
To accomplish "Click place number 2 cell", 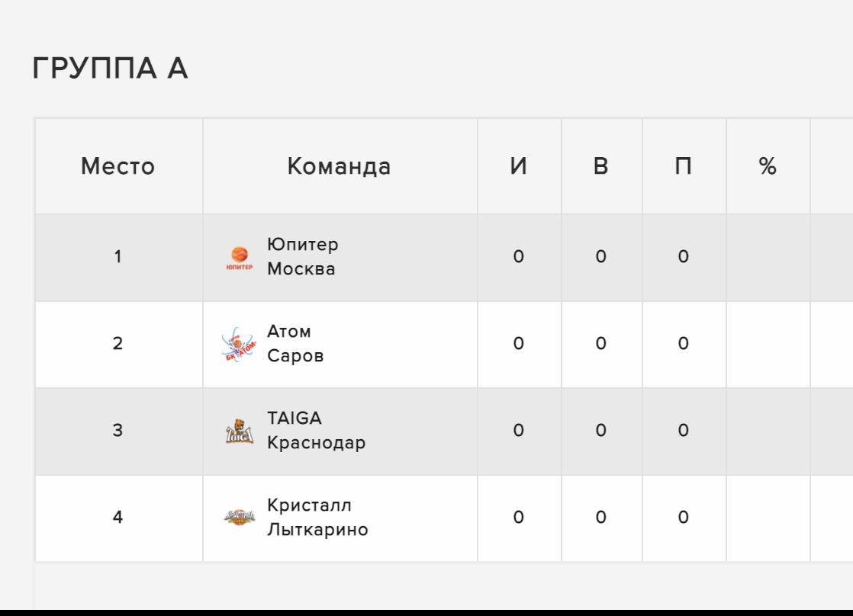I will pos(118,344).
